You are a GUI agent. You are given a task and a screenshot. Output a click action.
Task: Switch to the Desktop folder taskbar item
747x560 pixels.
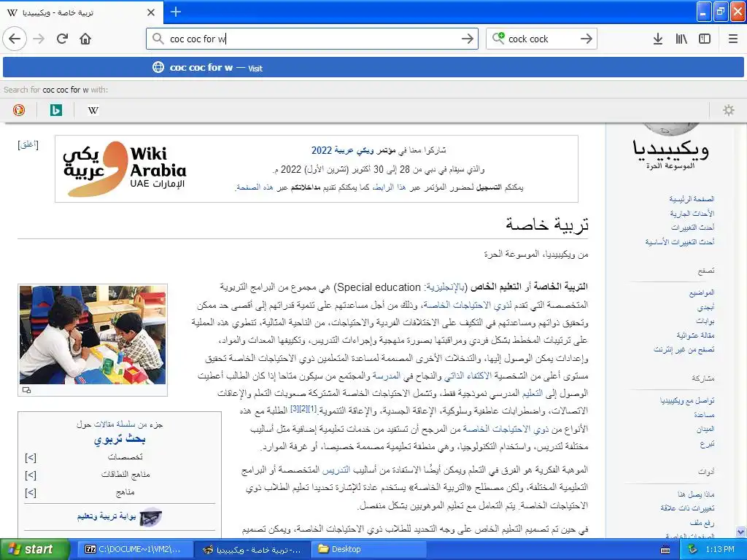click(x=367, y=550)
